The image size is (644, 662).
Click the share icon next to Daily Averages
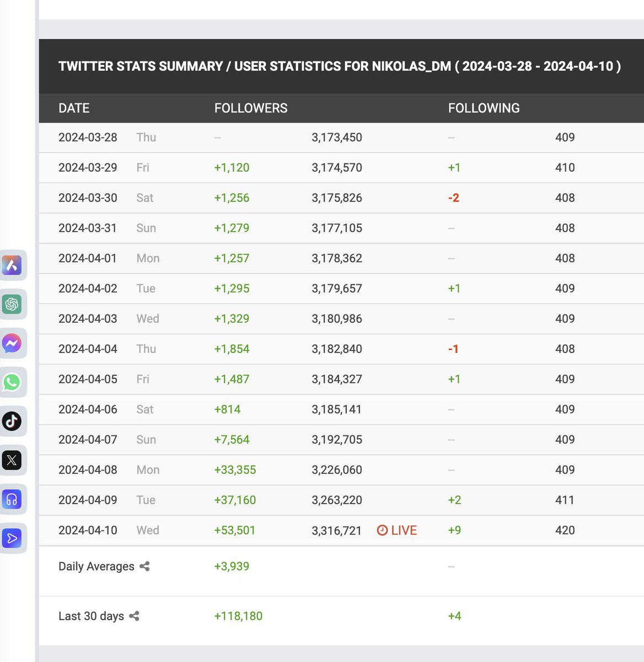144,566
